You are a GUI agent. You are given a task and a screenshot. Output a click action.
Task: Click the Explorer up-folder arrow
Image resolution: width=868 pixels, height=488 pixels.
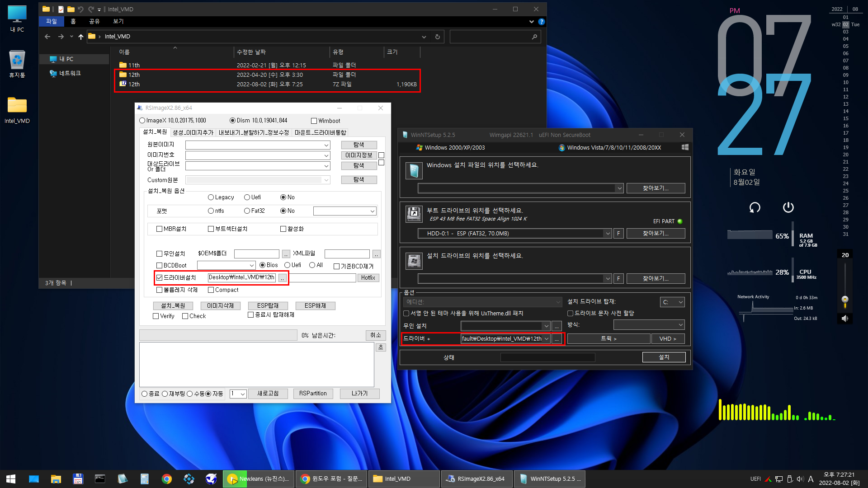[x=81, y=37]
